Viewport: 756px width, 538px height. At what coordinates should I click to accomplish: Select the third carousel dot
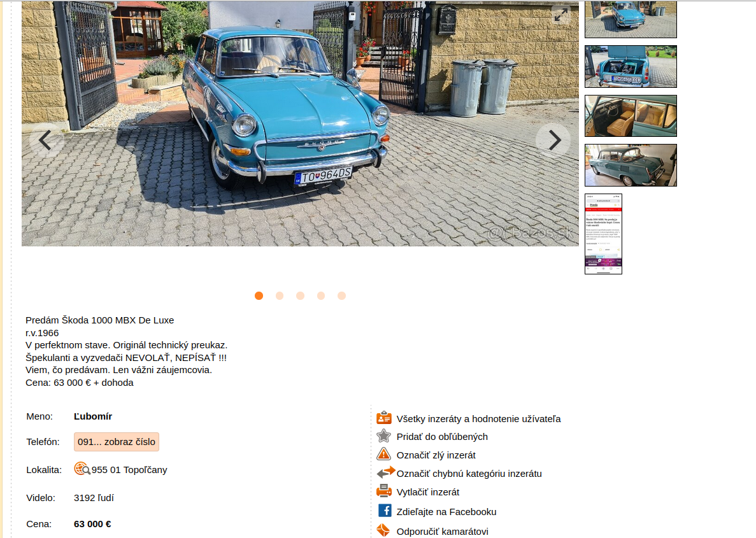point(301,295)
